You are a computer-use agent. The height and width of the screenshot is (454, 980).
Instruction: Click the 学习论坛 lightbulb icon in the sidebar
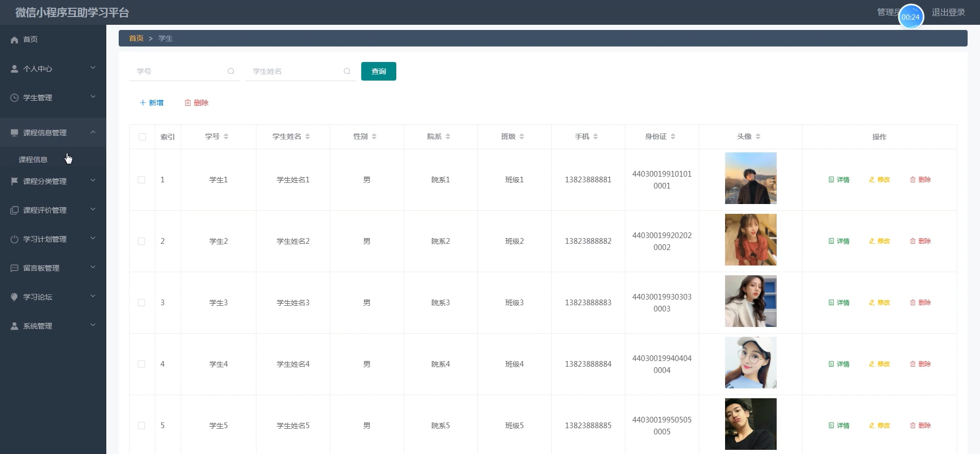tap(14, 297)
